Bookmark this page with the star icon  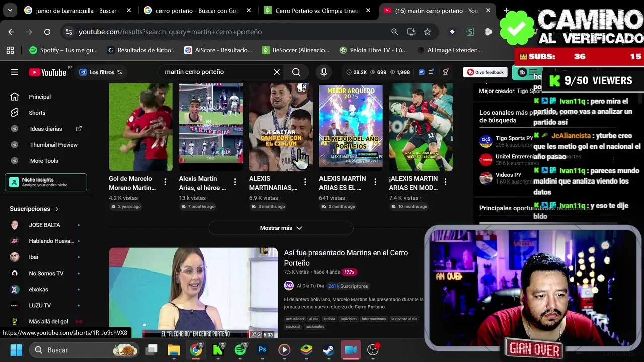(427, 32)
